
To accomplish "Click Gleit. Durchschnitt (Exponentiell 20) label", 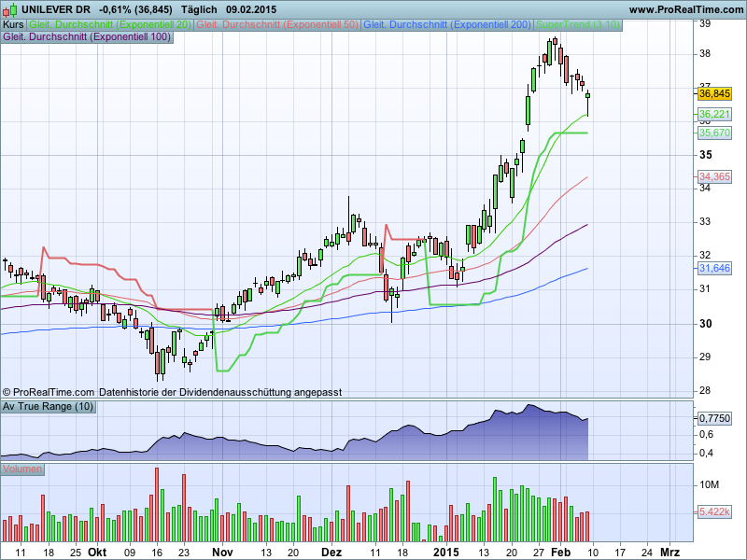I will click(x=110, y=25).
